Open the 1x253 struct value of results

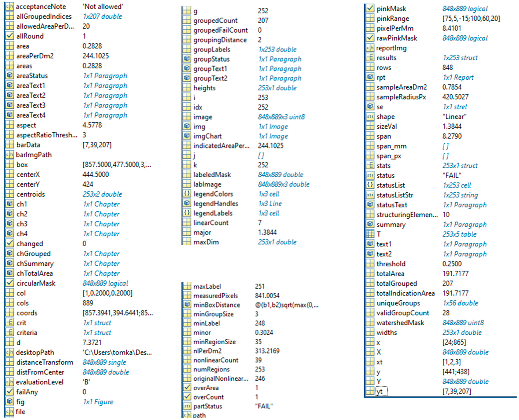pos(460,58)
